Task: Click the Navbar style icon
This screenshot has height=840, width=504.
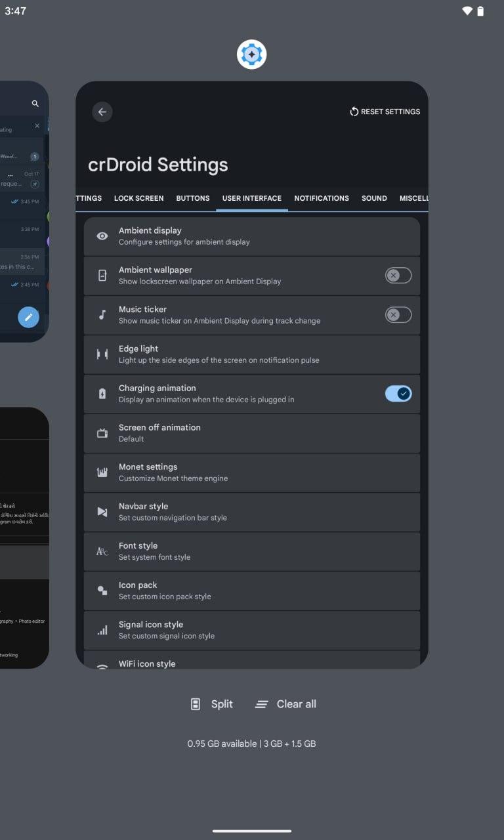Action: tap(102, 512)
